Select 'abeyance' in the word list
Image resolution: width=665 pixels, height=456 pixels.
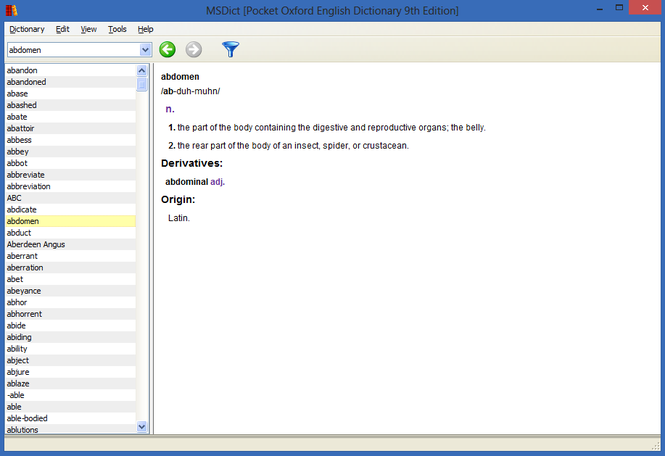pos(70,291)
